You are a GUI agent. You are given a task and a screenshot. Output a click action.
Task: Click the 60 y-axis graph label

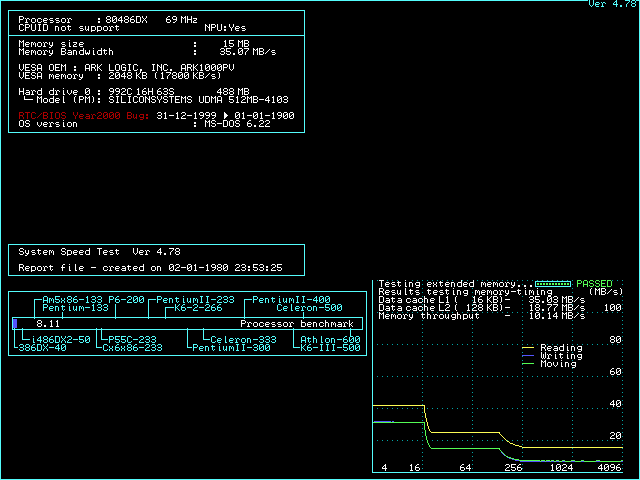615,372
